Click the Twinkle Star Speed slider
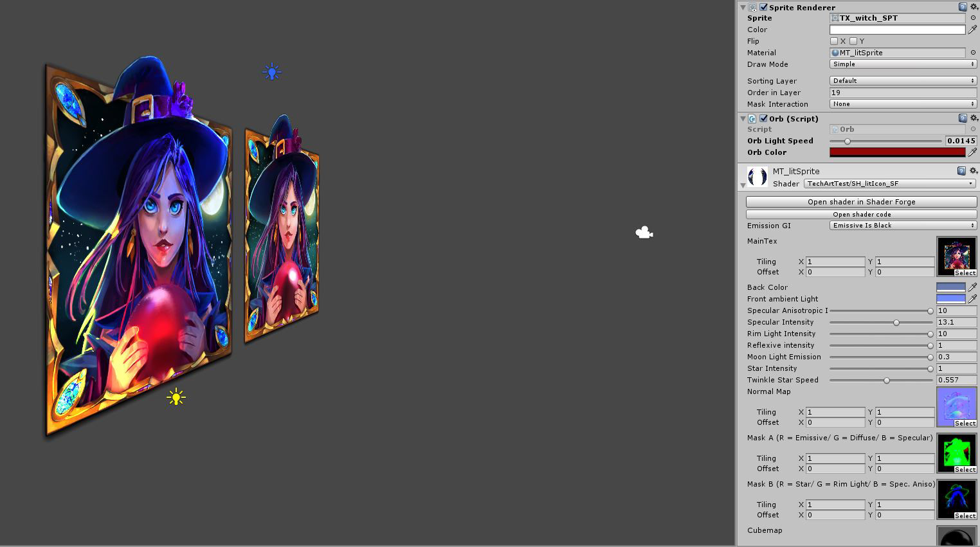This screenshot has width=980, height=547. click(x=881, y=380)
